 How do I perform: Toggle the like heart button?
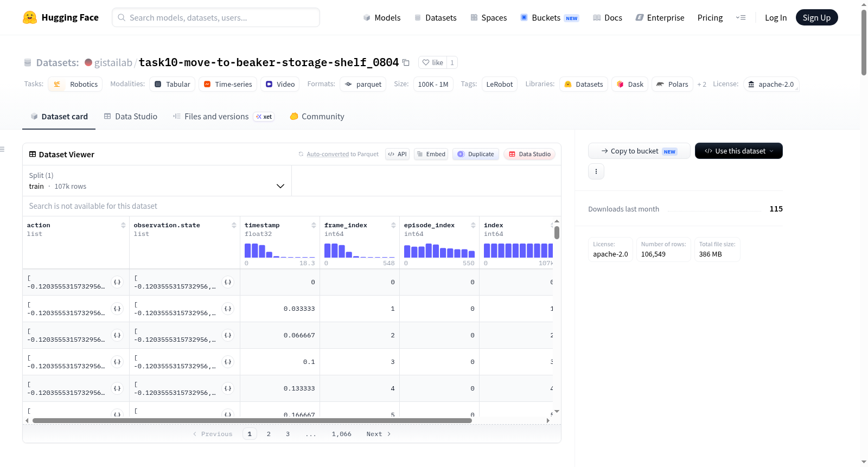(x=433, y=62)
